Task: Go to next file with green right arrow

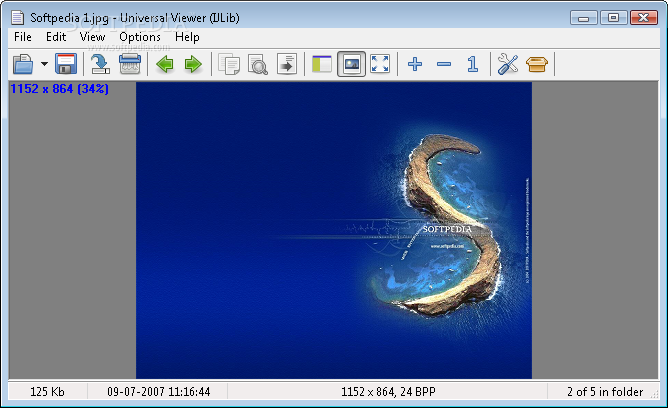Action: (193, 64)
